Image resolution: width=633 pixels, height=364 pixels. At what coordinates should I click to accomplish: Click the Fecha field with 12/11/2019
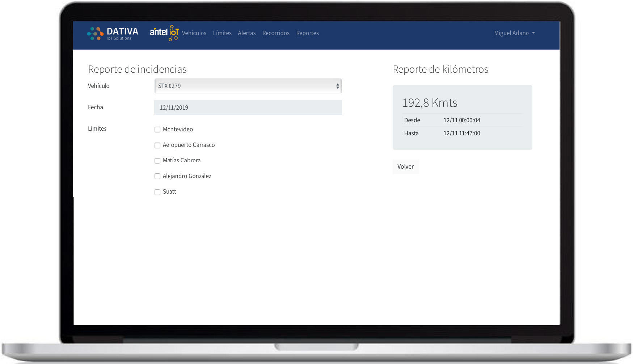[x=248, y=107]
